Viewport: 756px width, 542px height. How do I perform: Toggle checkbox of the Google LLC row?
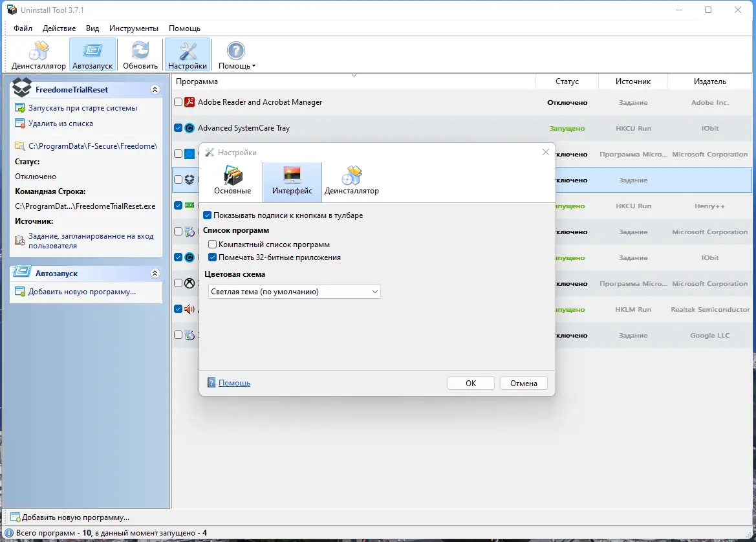tap(178, 335)
